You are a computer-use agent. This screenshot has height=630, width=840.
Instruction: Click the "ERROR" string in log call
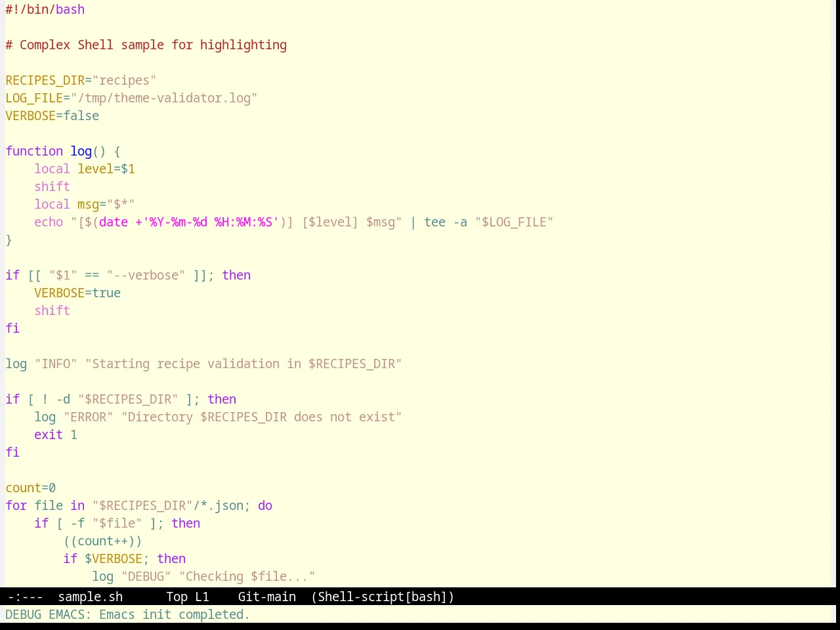(88, 417)
